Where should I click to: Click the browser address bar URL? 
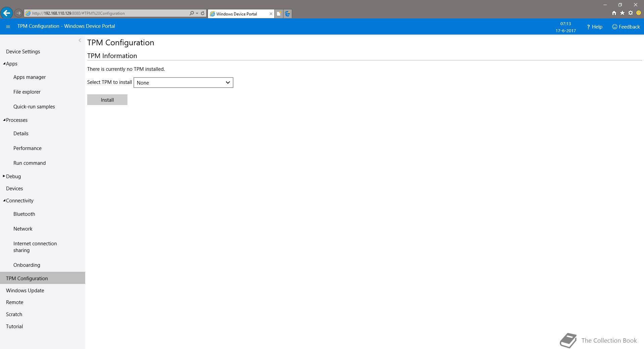coord(78,13)
